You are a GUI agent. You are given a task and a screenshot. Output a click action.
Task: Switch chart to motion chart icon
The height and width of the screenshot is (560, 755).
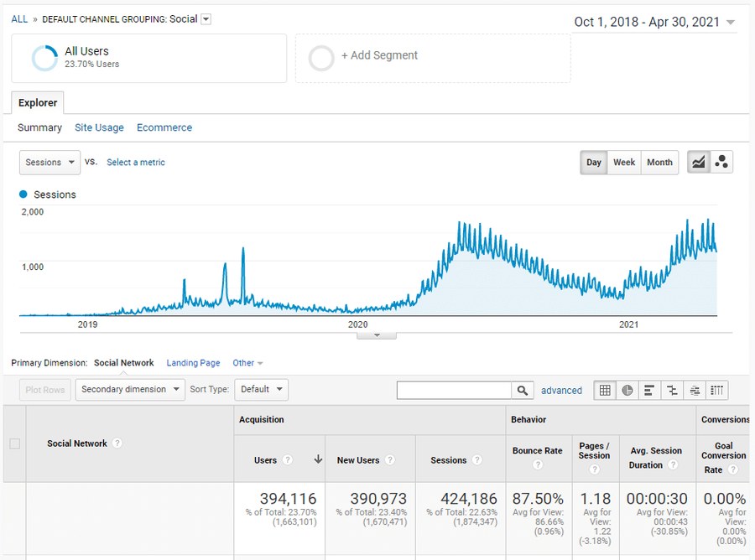(721, 162)
